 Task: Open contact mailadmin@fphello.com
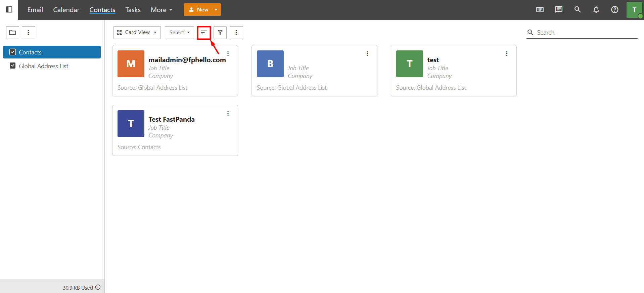[187, 60]
